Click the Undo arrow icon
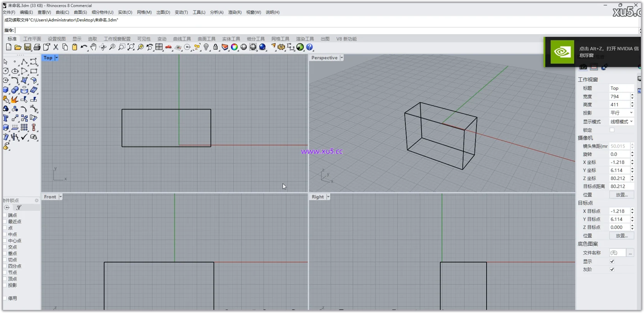Image resolution: width=644 pixels, height=313 pixels. (84, 47)
